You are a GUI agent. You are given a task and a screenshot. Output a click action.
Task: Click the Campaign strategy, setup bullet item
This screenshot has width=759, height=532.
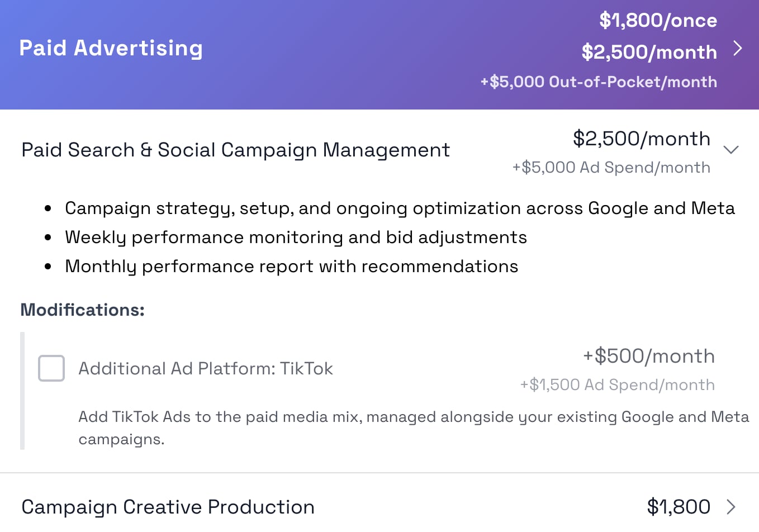click(x=400, y=208)
